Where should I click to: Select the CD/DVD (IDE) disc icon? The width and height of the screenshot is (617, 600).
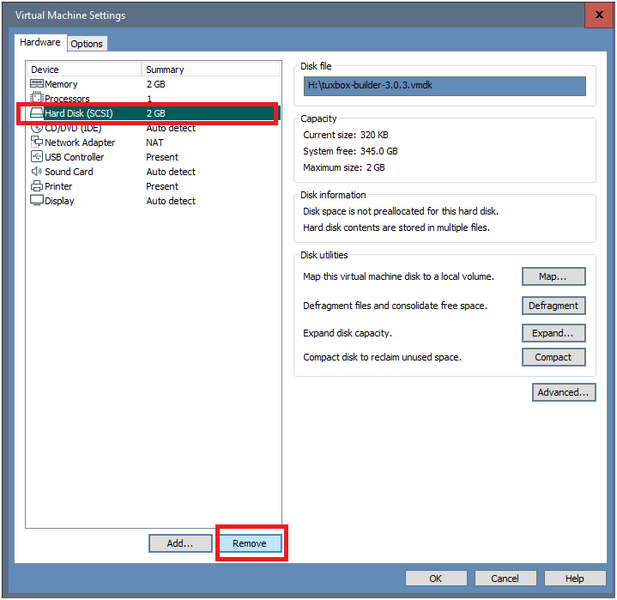[x=37, y=128]
